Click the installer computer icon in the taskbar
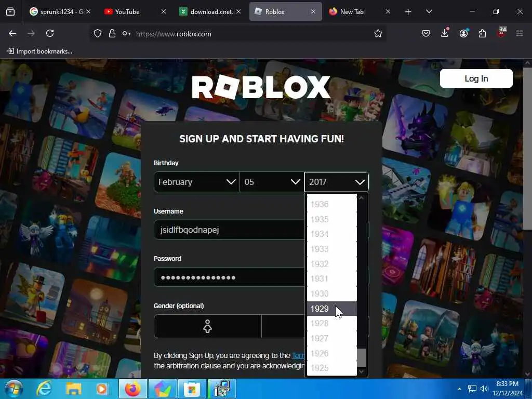This screenshot has height=399, width=532. (221, 389)
